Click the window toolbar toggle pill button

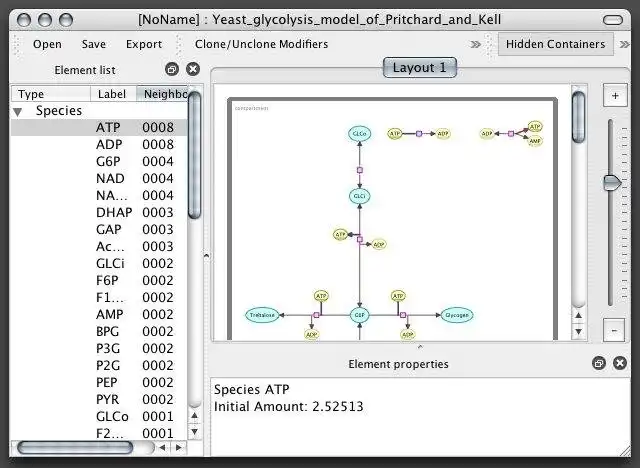point(613,20)
